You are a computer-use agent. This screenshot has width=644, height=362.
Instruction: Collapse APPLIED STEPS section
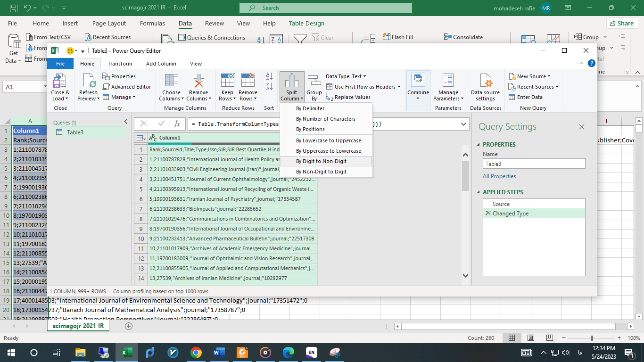coord(478,192)
